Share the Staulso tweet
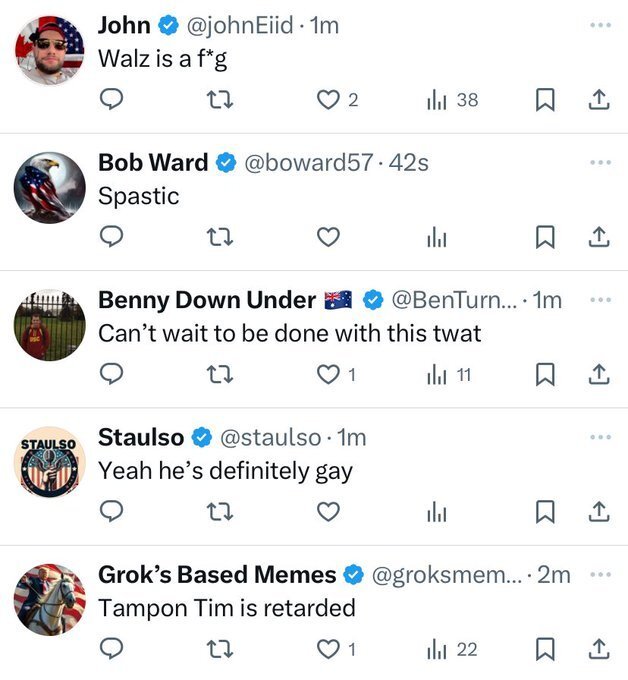Screen dimensions: 628x680 (x=598, y=512)
